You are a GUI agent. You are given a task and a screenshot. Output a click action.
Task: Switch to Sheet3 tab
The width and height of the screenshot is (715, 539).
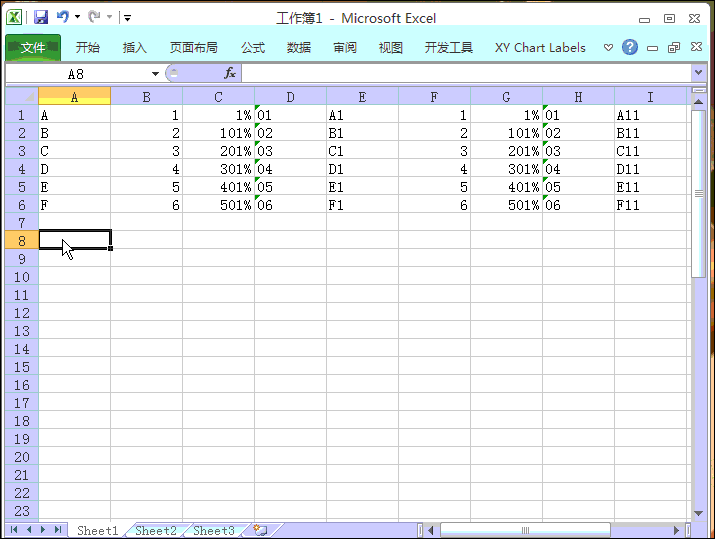click(x=213, y=530)
